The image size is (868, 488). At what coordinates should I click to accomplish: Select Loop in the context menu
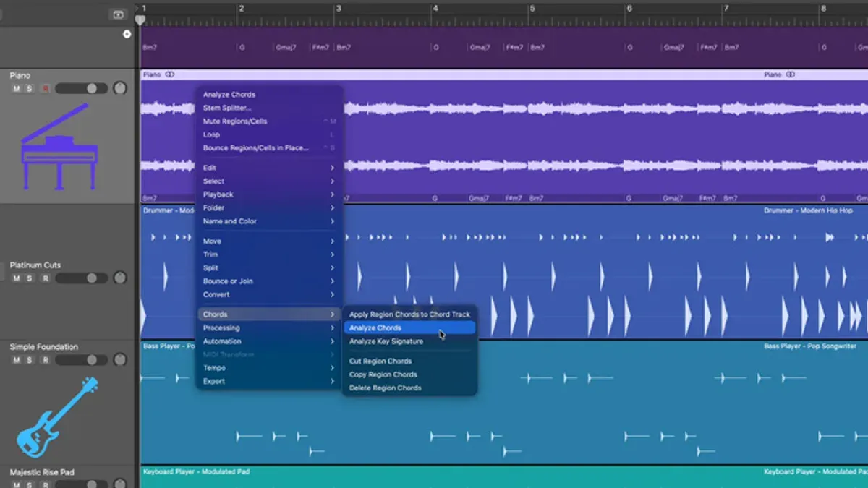[x=269, y=134]
